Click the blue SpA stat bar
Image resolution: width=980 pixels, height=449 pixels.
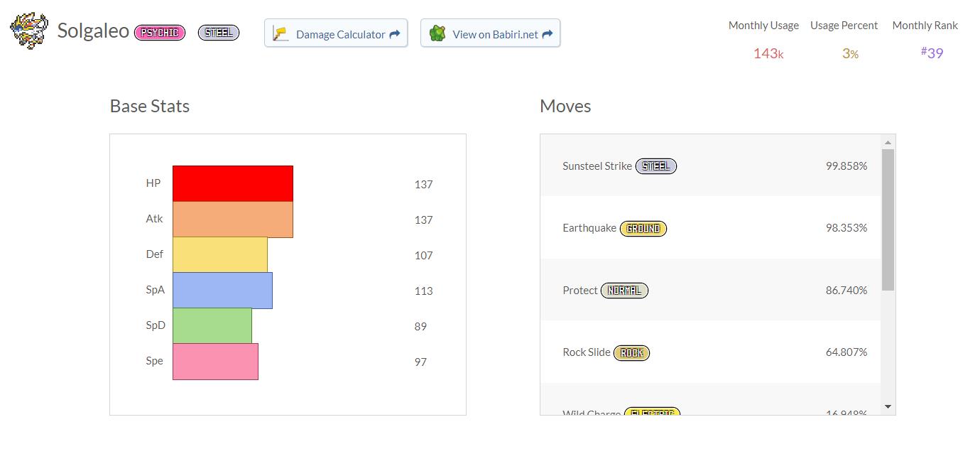(222, 290)
